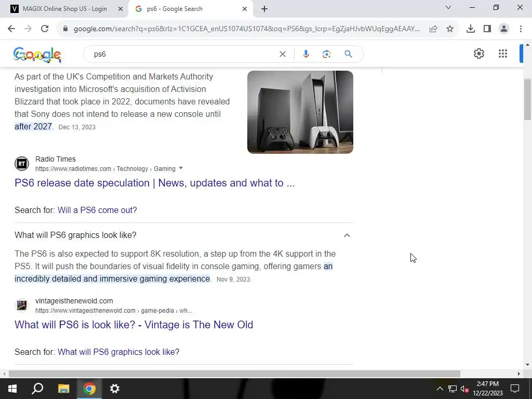
Task: Close the MAGIX Online Shop tab
Action: [121, 9]
